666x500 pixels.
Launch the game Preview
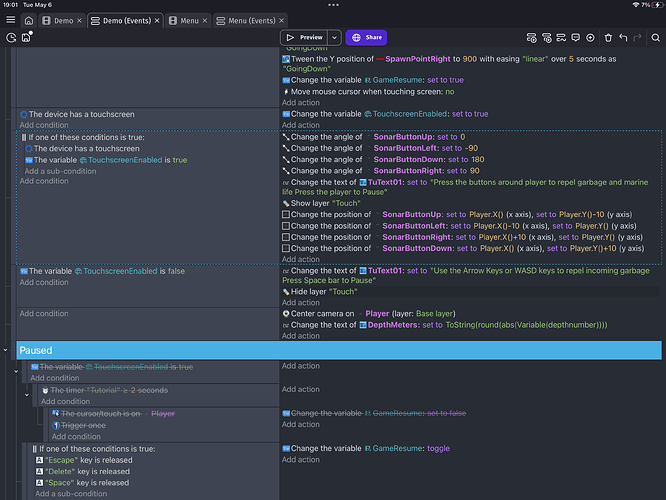pyautogui.click(x=304, y=37)
